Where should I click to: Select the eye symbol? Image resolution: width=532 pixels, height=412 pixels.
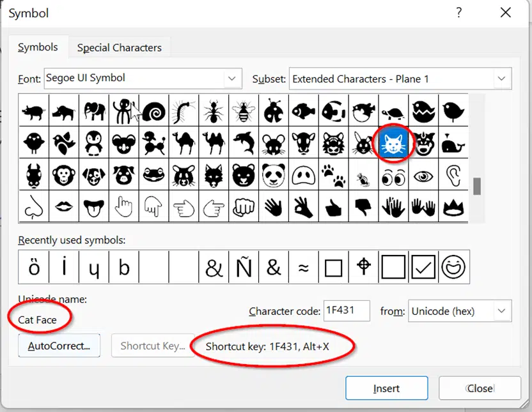(x=423, y=175)
